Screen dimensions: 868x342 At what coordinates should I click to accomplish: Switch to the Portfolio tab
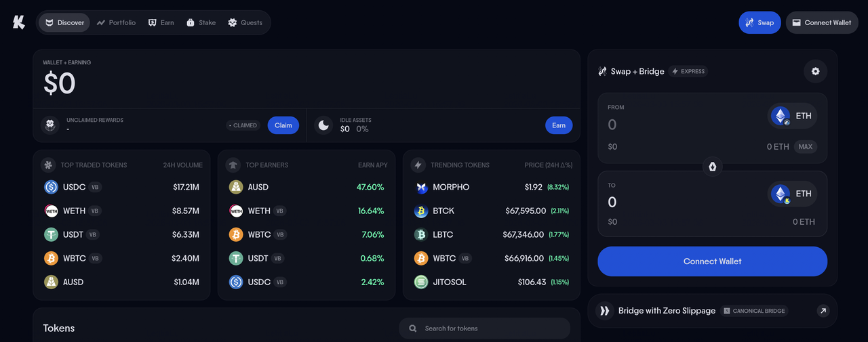pos(116,22)
